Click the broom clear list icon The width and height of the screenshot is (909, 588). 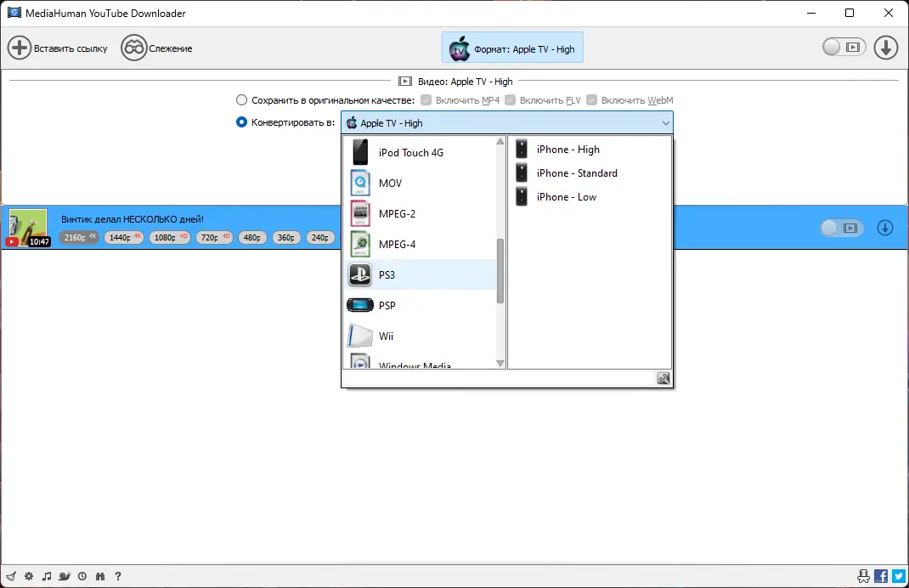pyautogui.click(x=10, y=576)
